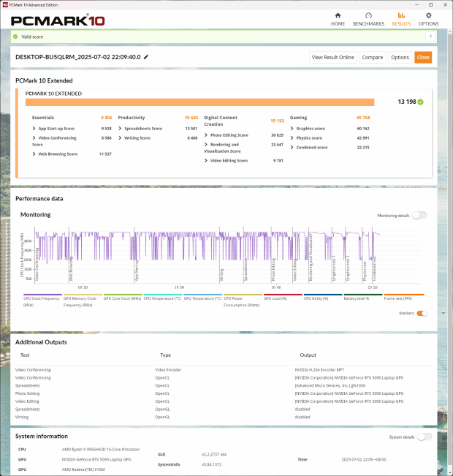Click the Web Browsing marker on chart
Viewport: 453px width, 476px height.
[71, 269]
